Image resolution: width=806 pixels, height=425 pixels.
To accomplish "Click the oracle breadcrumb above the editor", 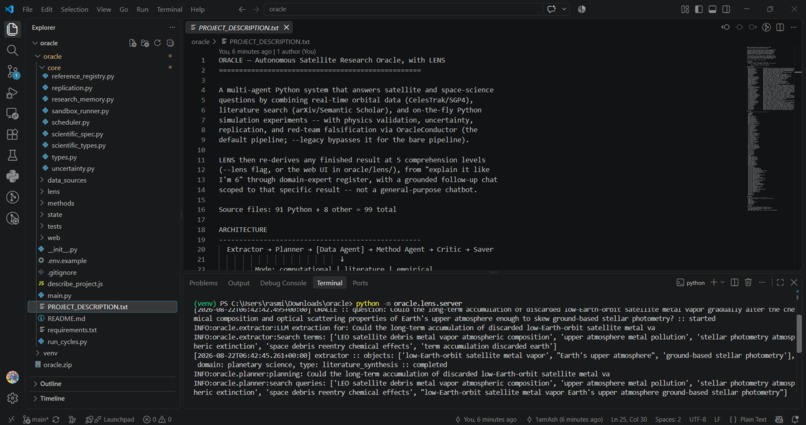I will (200, 42).
